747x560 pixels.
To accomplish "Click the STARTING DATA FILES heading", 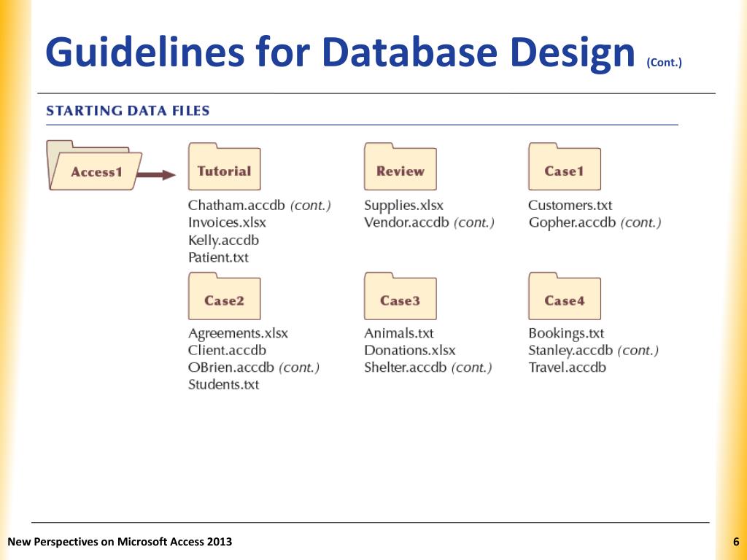I will click(128, 111).
